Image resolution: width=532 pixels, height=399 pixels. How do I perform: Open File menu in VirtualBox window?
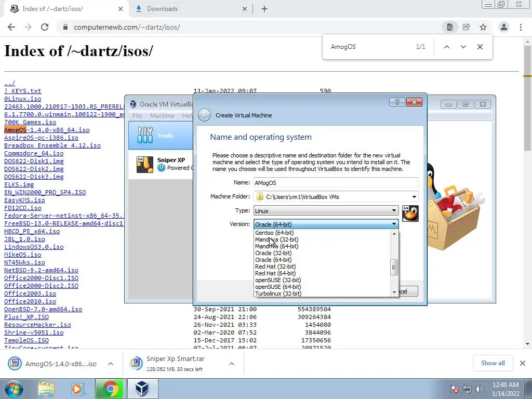137,116
